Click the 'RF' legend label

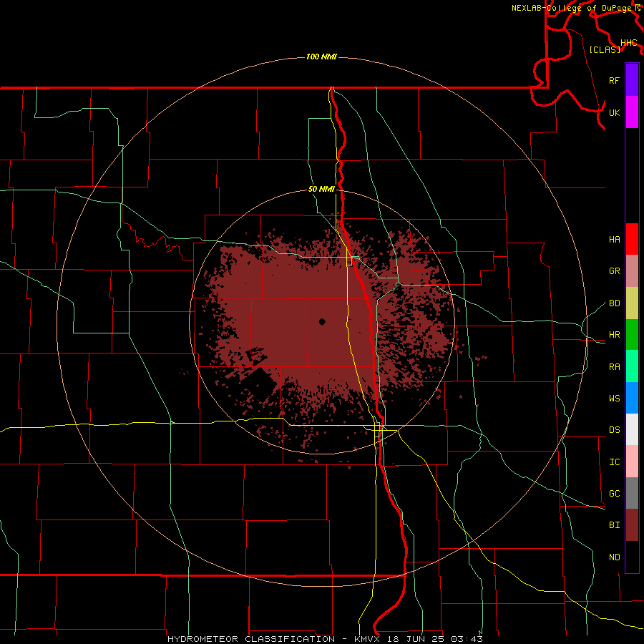[x=615, y=80]
